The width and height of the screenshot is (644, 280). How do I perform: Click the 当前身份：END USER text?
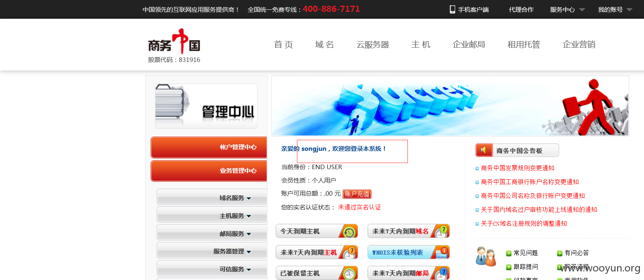312,167
